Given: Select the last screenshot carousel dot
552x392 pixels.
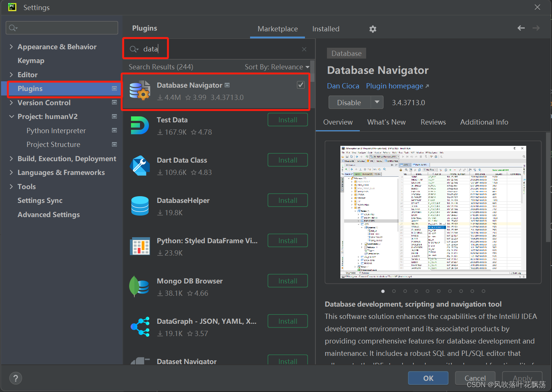Looking at the screenshot, I should point(483,291).
